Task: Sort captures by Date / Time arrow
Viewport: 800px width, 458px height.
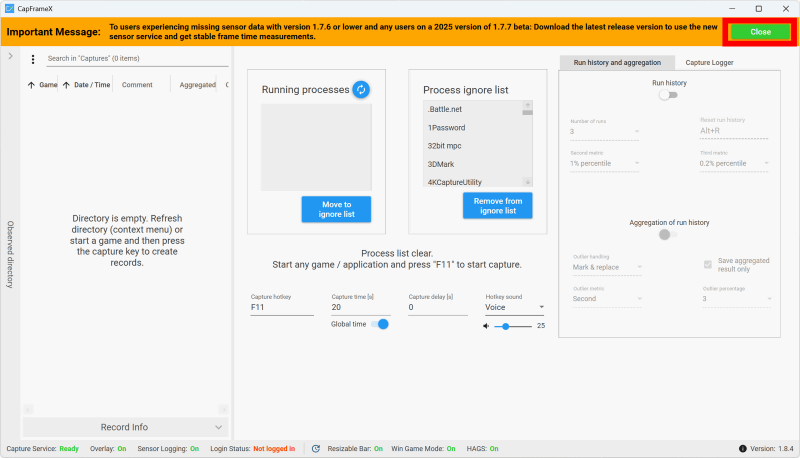Action: [x=66, y=86]
